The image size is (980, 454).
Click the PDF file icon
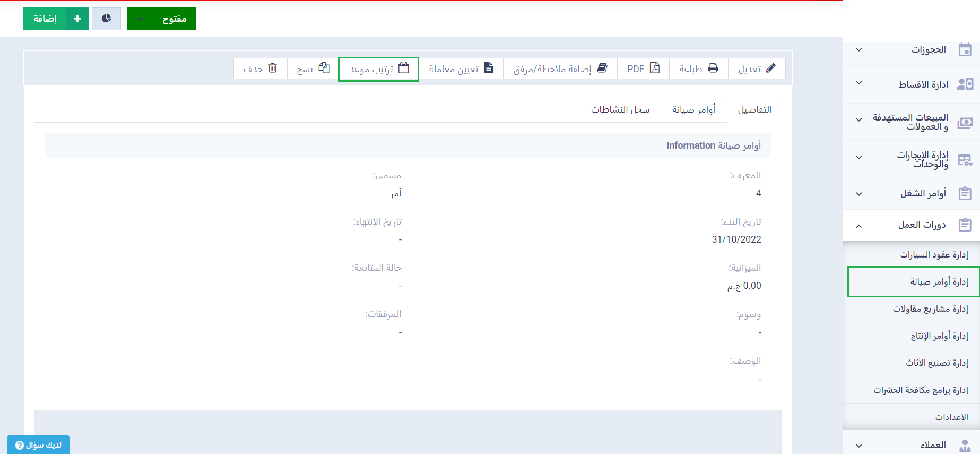pos(655,68)
